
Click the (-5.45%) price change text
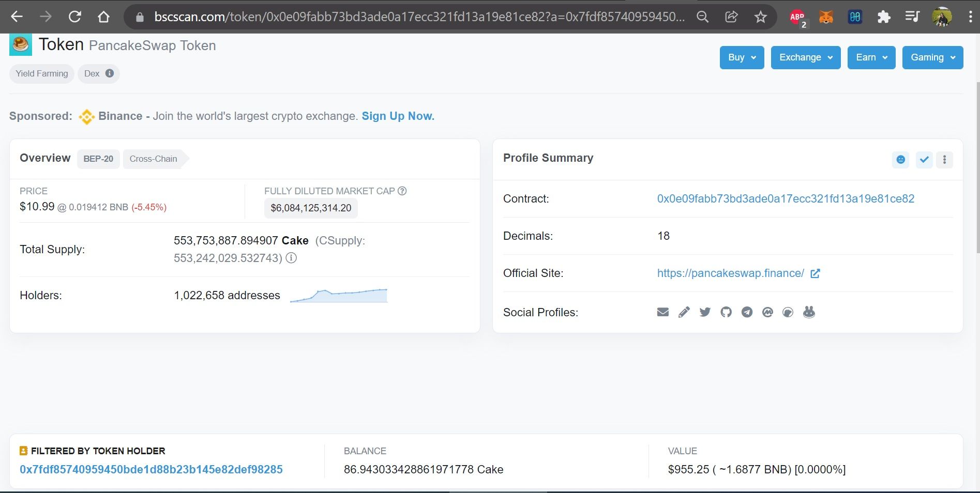[149, 207]
